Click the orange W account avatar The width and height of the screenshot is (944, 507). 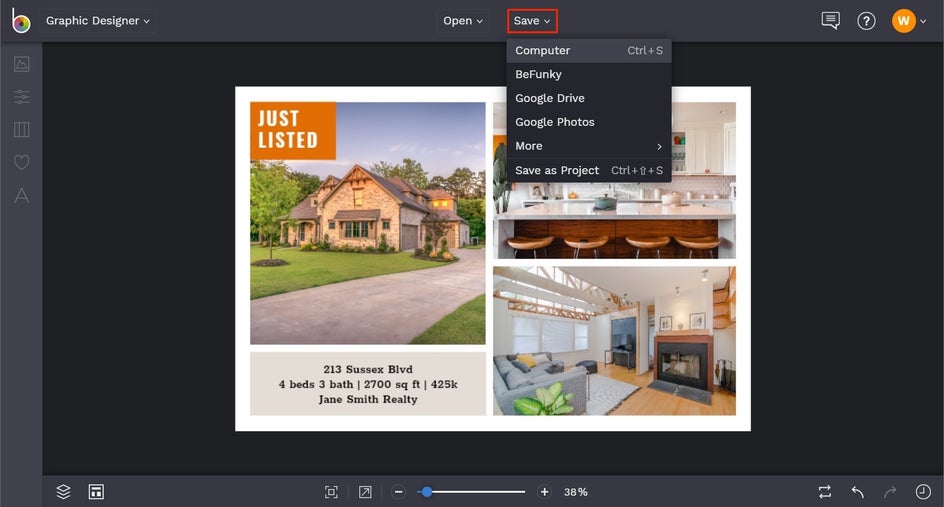[903, 21]
